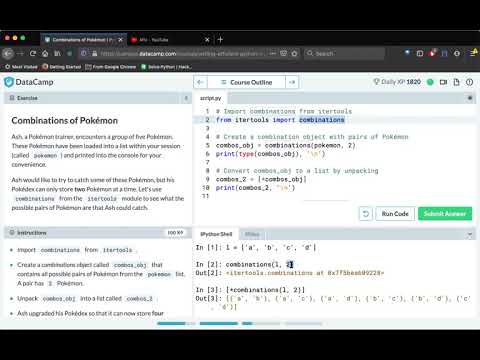Collapse the console panel with chevron
Image resolution: width=480 pixels, height=360 pixels.
(470, 234)
